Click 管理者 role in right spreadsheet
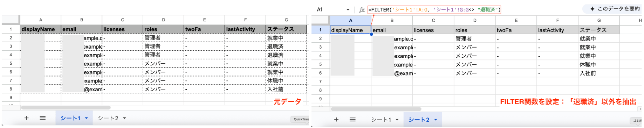The height and width of the screenshot is (128, 644). click(474, 39)
